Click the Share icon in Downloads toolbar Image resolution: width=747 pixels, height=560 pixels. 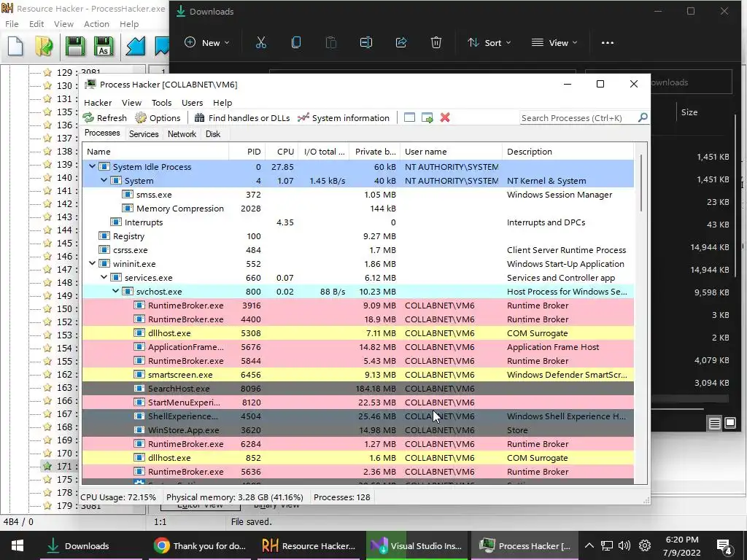(x=401, y=43)
